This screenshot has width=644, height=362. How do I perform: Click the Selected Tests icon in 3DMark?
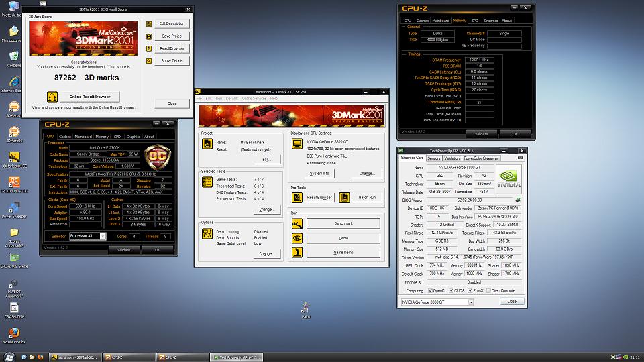(x=207, y=182)
